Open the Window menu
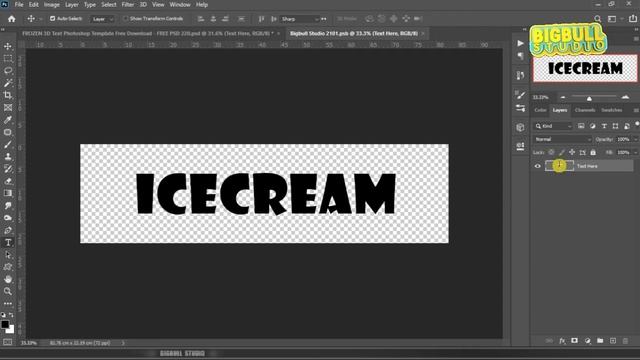 pos(180,4)
